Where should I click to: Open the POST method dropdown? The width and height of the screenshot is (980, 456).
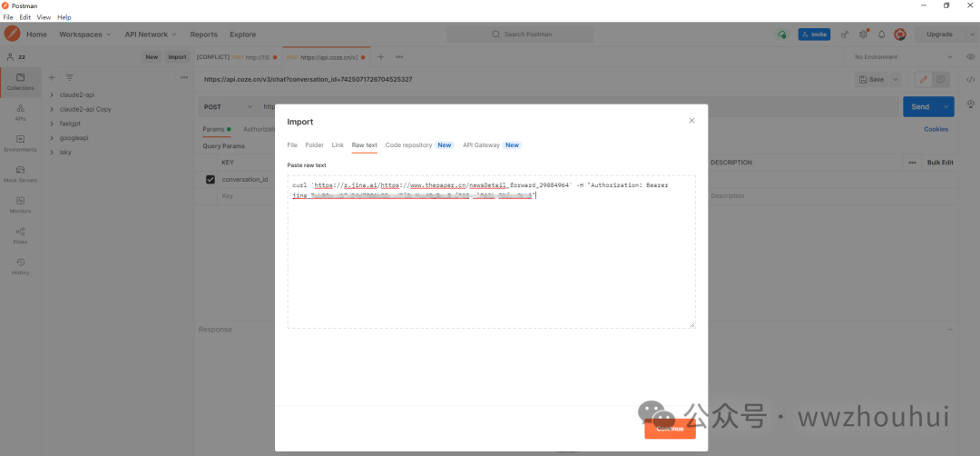(226, 106)
